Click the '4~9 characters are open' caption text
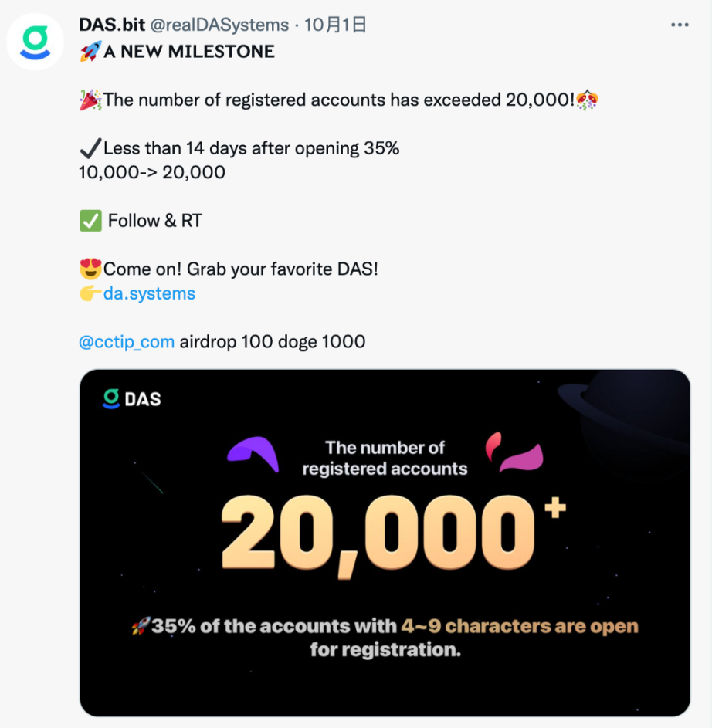Viewport: 712px width, 728px height. [x=519, y=626]
